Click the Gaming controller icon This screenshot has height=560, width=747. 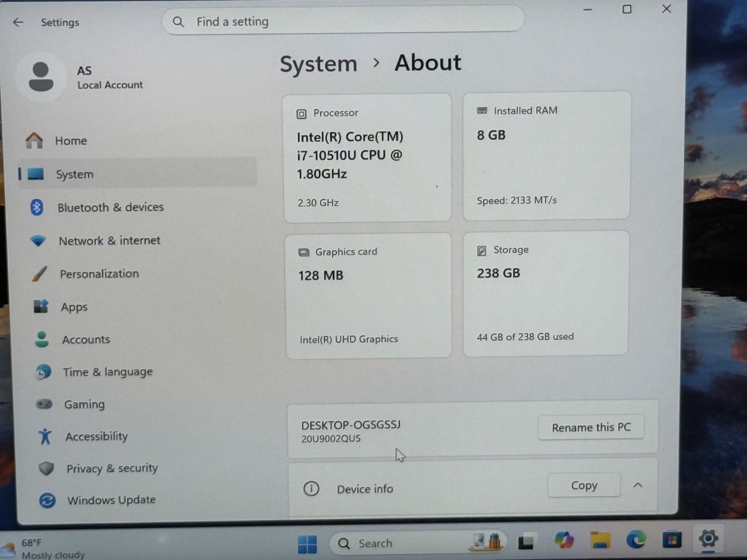(44, 404)
